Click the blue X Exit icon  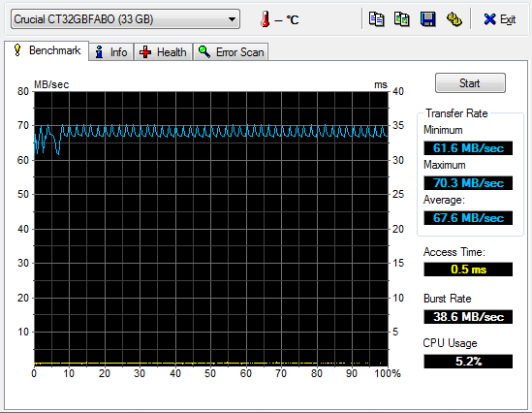(x=489, y=19)
